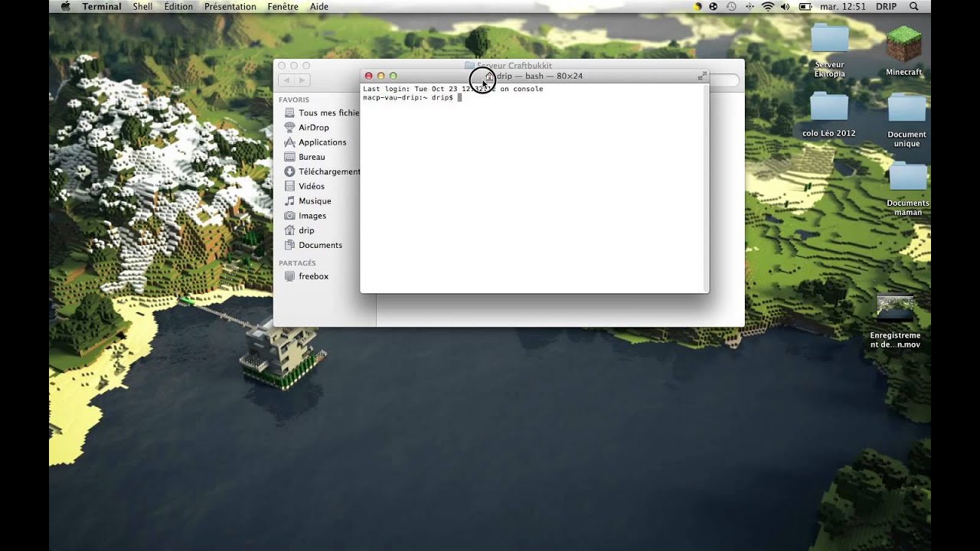This screenshot has height=551, width=980.
Task: Select the Serveur Ektopia desktop folder
Action: (x=830, y=51)
